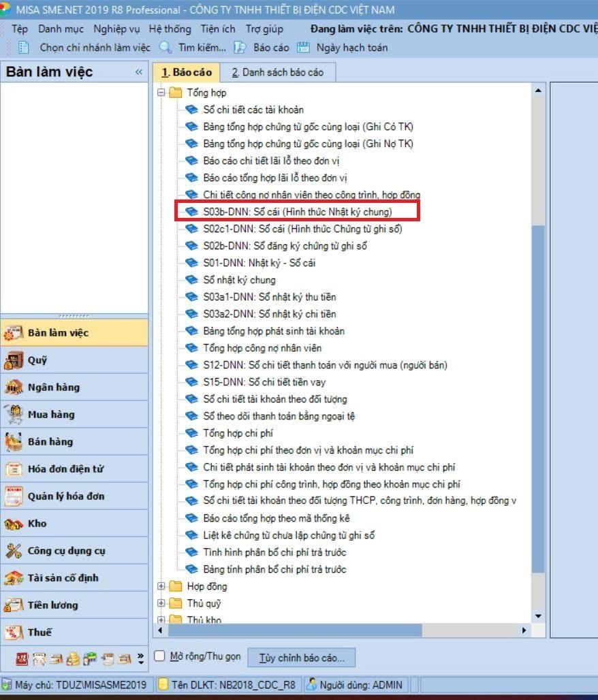This screenshot has height=700, width=598.
Task: Select Tổng hợp công nợ nhân viên report
Action: (262, 348)
